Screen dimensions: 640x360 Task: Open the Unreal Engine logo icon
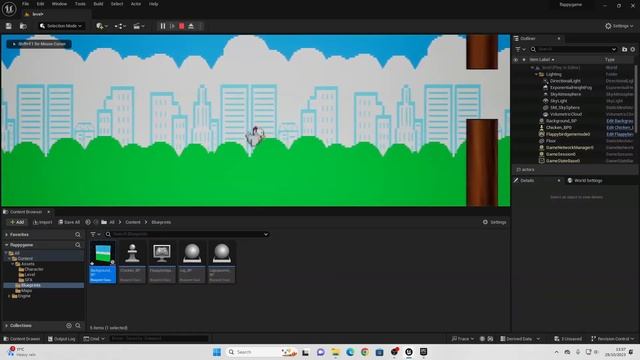9,9
